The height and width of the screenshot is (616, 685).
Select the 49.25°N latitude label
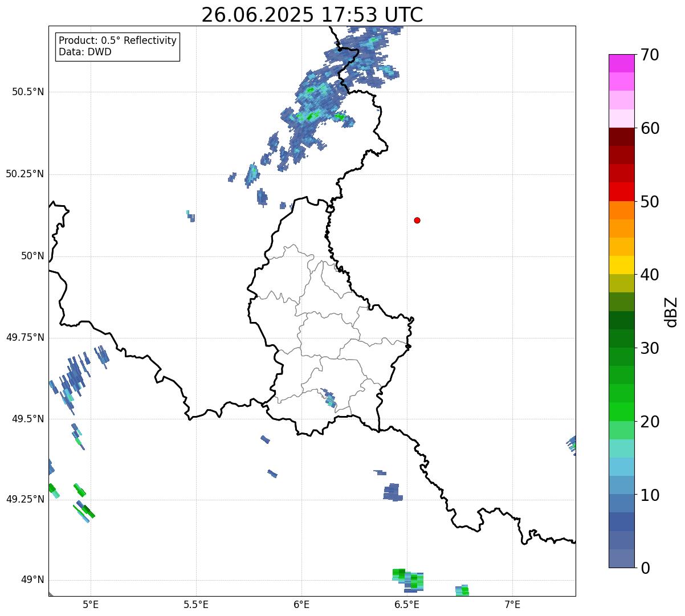coord(25,499)
